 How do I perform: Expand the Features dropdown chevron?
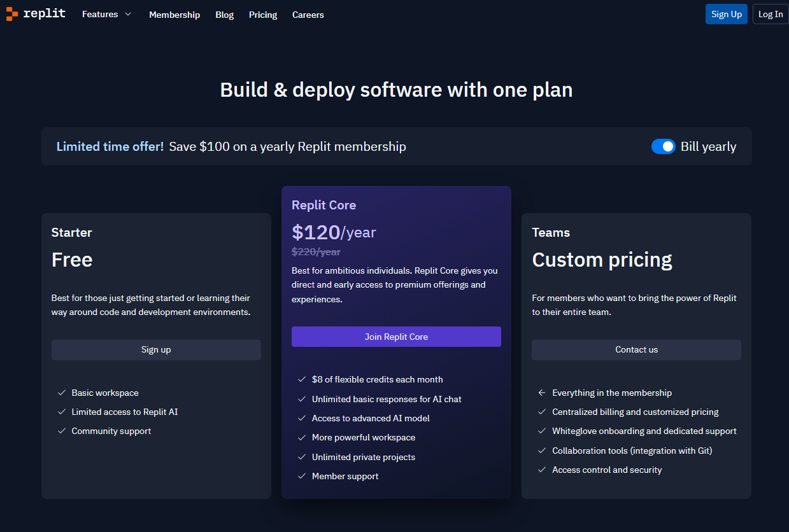[x=128, y=14]
